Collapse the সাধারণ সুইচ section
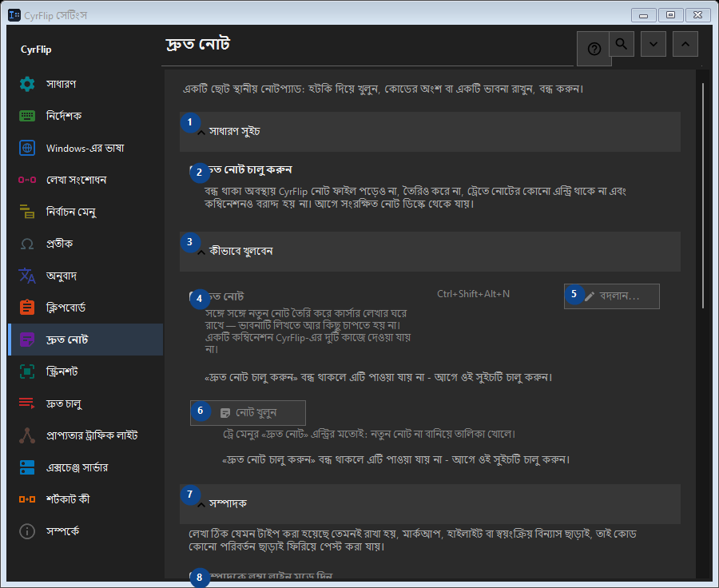719x588 pixels. click(x=430, y=132)
